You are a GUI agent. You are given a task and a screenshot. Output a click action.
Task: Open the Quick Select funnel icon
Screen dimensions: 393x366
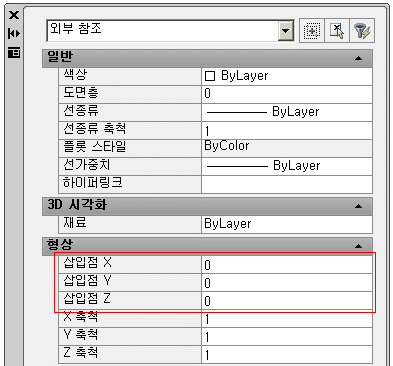[362, 31]
